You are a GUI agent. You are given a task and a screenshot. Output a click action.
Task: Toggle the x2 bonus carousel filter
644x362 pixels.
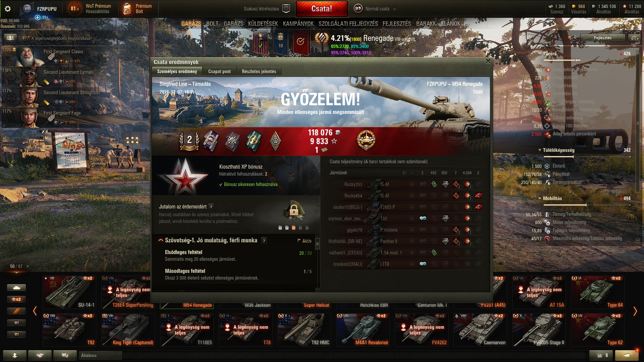pyautogui.click(x=16, y=299)
